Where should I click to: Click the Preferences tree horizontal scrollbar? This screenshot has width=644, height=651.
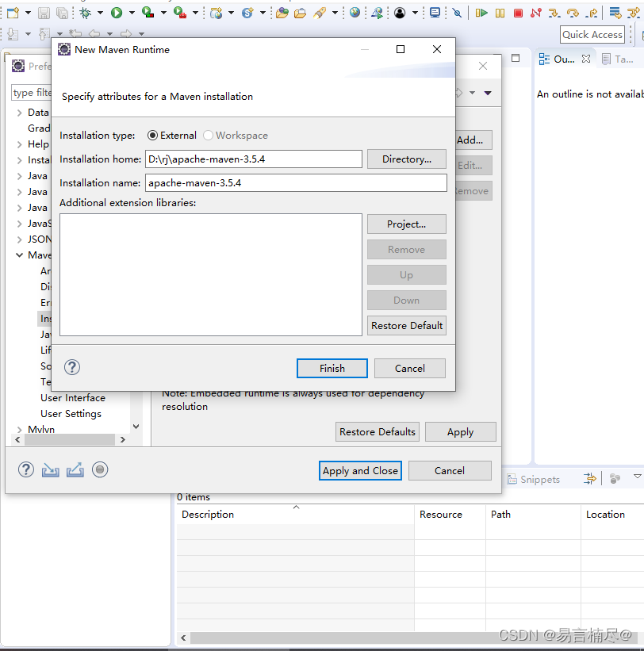point(70,439)
